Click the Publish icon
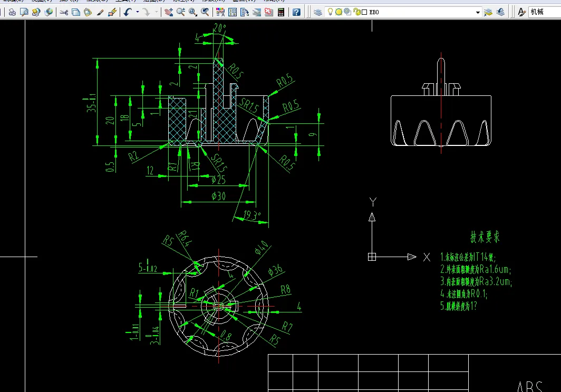This screenshot has width=561, height=392. (x=36, y=12)
